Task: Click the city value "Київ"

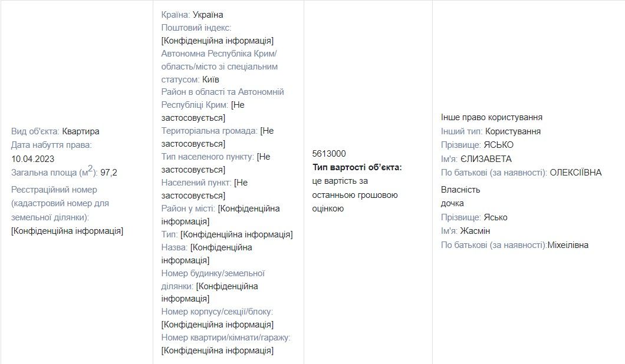Action: click(210, 79)
